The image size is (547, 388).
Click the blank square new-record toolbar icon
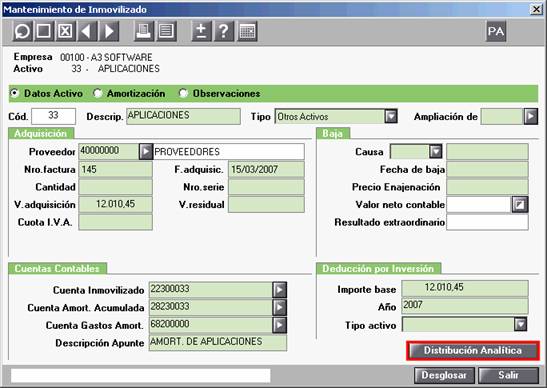(44, 31)
